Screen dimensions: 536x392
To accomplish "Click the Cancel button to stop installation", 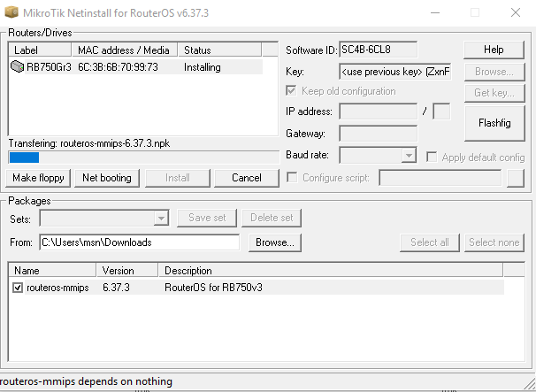I will pos(246,178).
